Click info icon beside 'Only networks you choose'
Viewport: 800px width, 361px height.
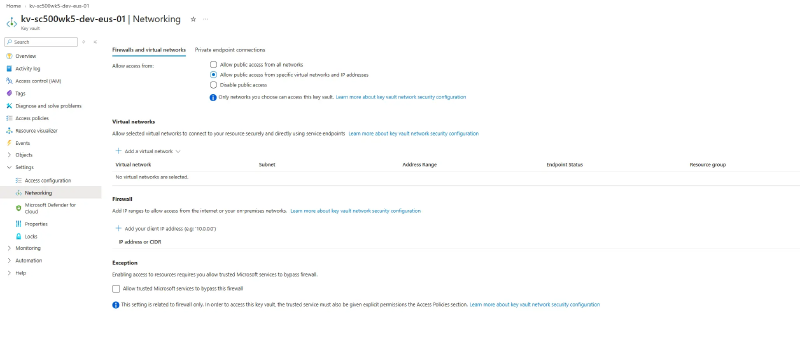point(213,97)
